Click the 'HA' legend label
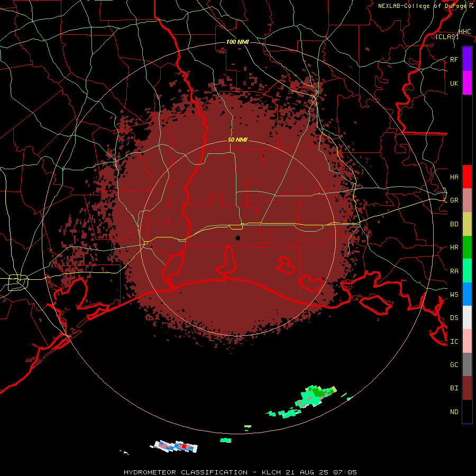The width and height of the screenshot is (476, 476). (454, 177)
